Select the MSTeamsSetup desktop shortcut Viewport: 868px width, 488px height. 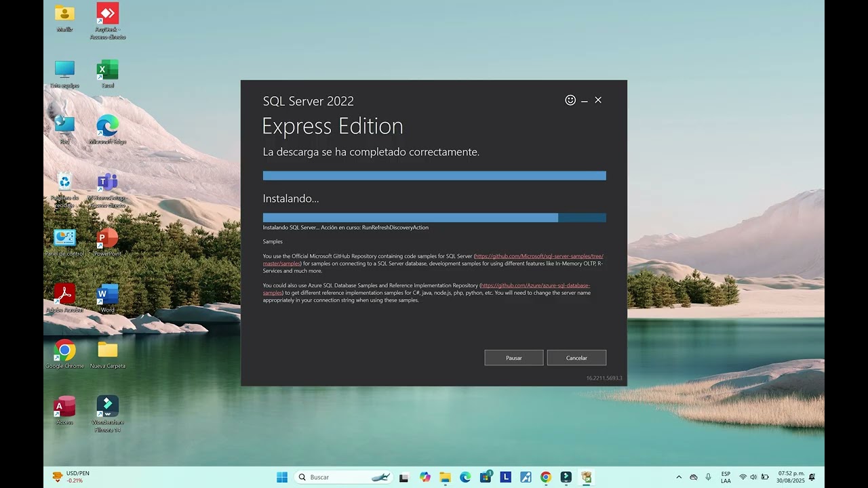click(108, 190)
